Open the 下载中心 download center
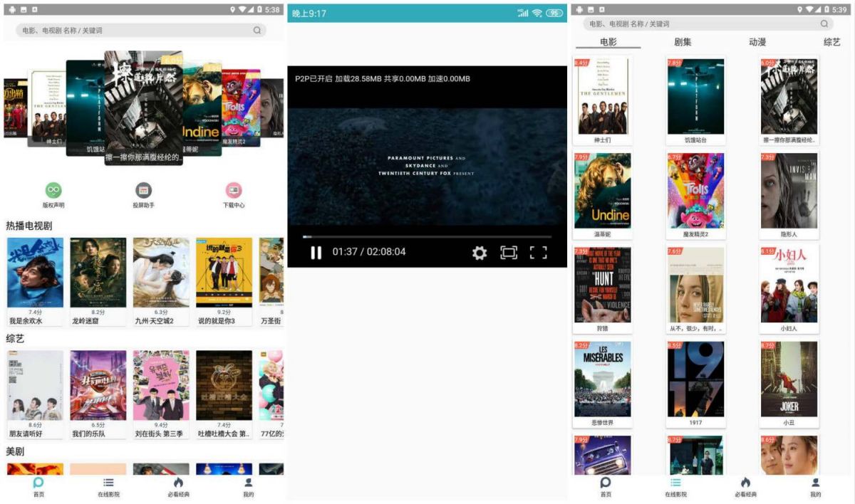The width and height of the screenshot is (855, 504). 234,190
